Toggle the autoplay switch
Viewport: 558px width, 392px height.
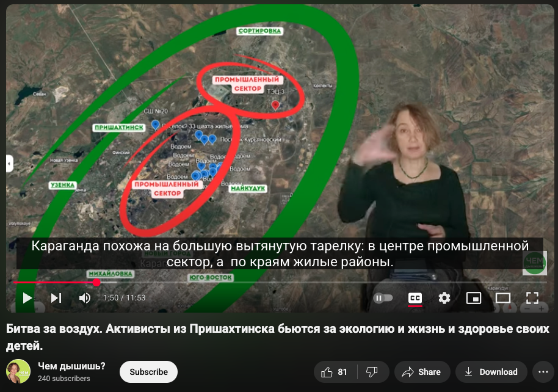point(383,297)
